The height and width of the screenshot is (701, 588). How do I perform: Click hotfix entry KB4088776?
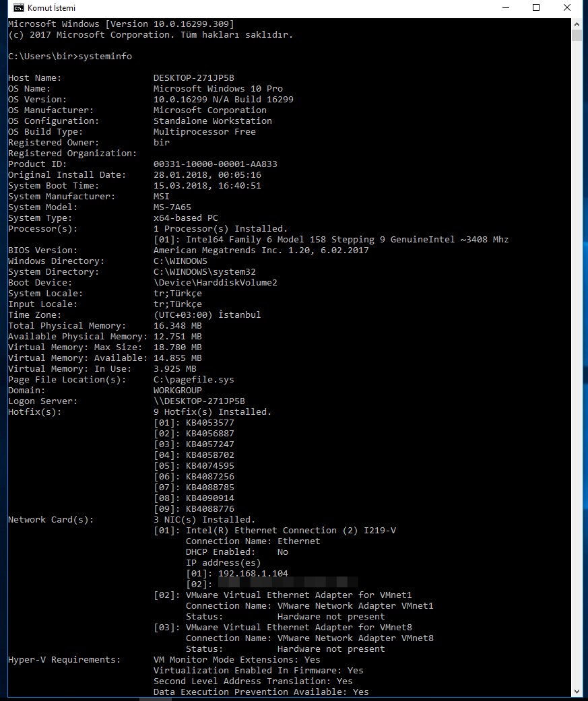coord(209,509)
